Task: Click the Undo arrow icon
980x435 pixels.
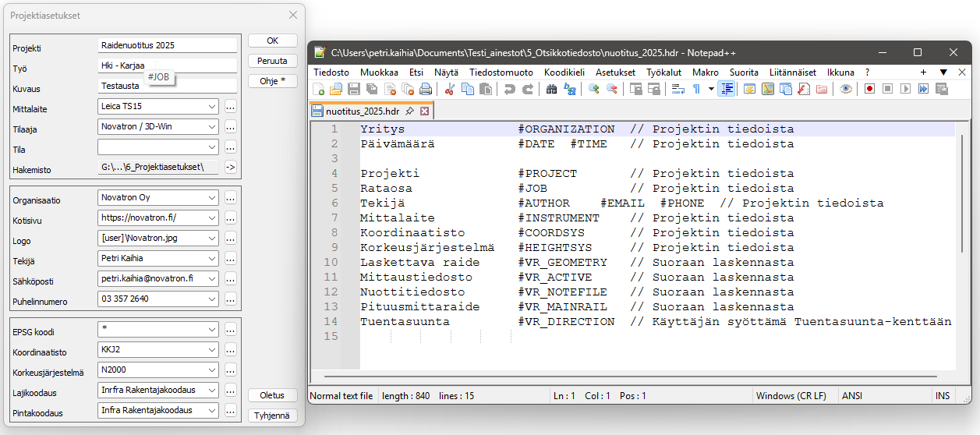Action: click(509, 89)
